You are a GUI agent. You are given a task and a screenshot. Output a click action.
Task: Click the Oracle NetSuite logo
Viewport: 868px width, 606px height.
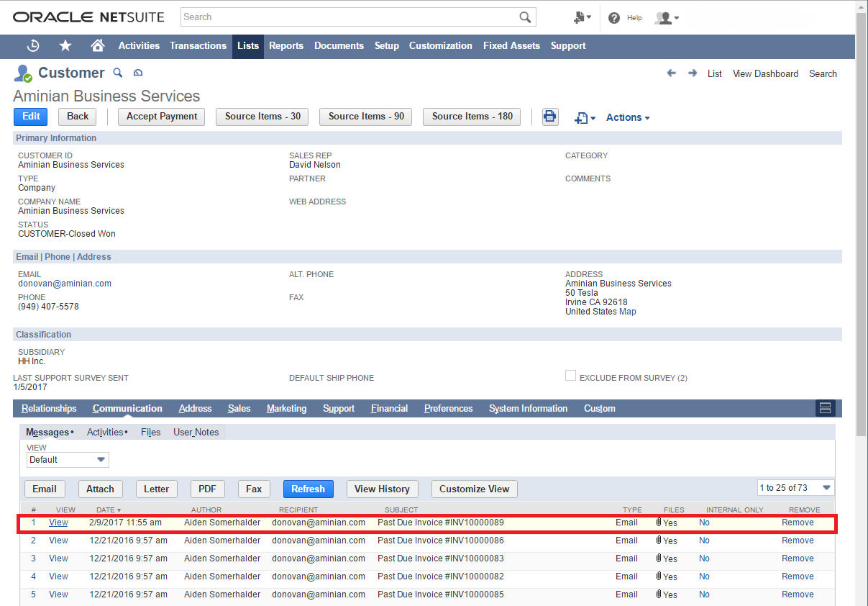[88, 17]
